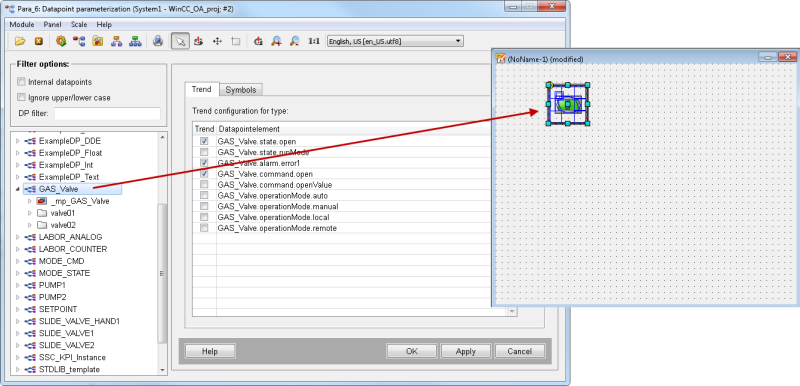Click the open folder toolbar icon
This screenshot has width=800, height=386.
click(x=20, y=41)
